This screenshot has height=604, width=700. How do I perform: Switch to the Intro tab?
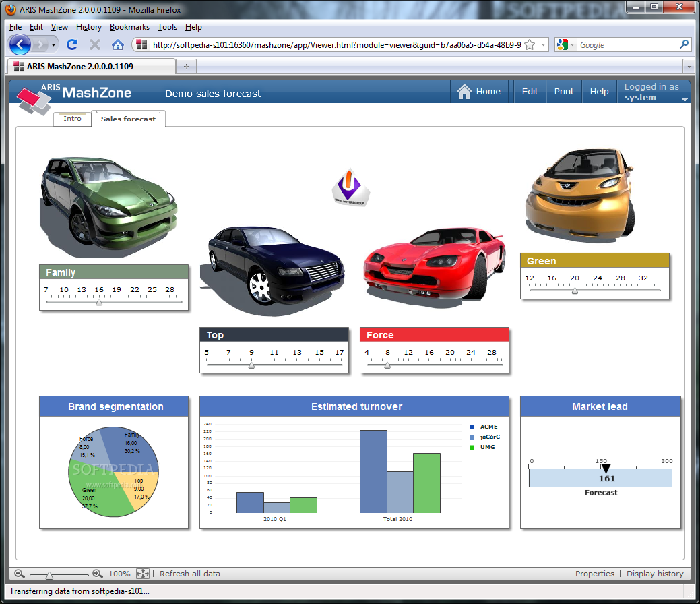coord(72,119)
